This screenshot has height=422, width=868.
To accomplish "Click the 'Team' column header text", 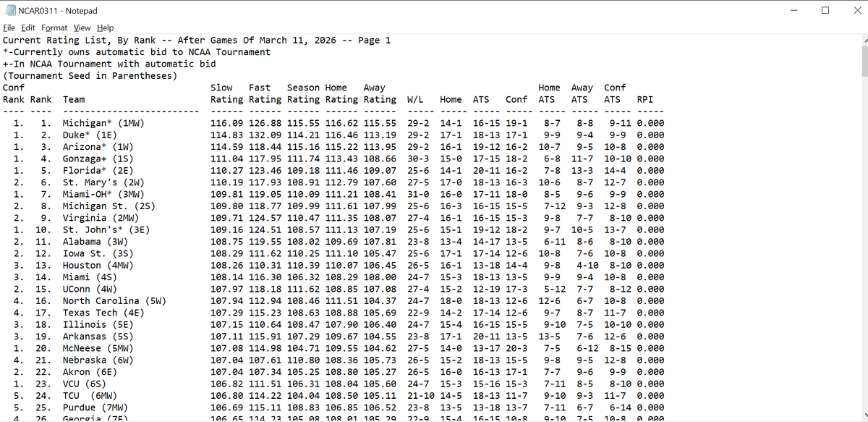I will pyautogui.click(x=74, y=99).
